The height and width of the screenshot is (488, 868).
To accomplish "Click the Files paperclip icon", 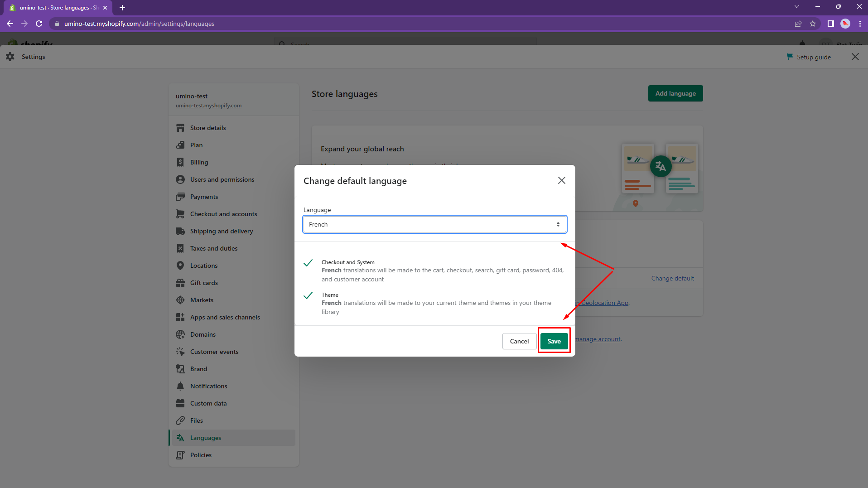I will point(180,420).
